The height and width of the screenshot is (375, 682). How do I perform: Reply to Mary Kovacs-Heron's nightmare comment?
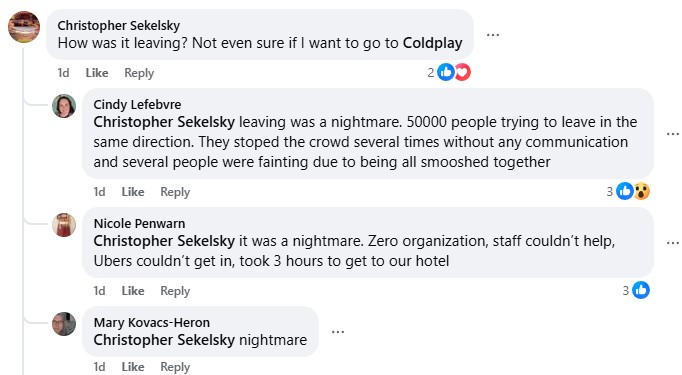tap(175, 367)
